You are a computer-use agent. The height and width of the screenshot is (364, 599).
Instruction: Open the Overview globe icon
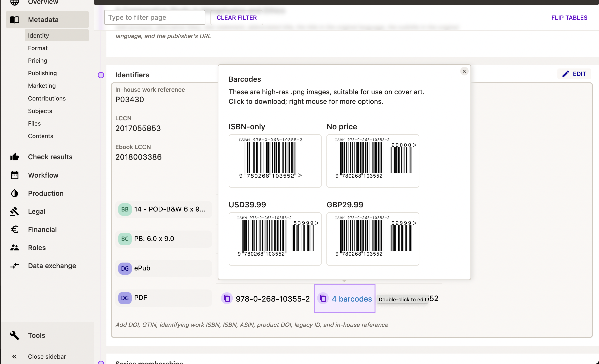click(15, 2)
